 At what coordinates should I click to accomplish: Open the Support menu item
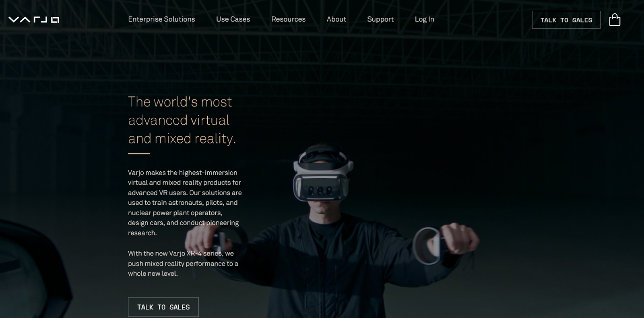coord(380,19)
